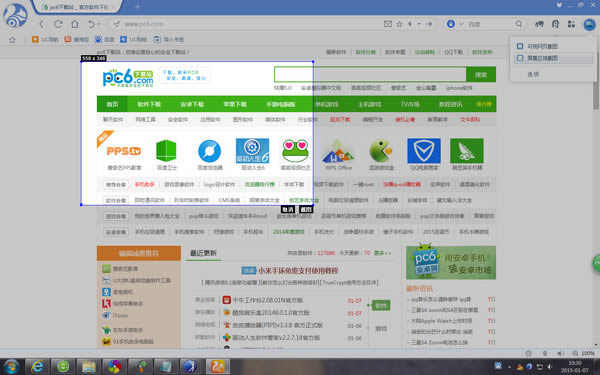
Task: Check the first screenshot option in dropdown
Action: tap(520, 46)
